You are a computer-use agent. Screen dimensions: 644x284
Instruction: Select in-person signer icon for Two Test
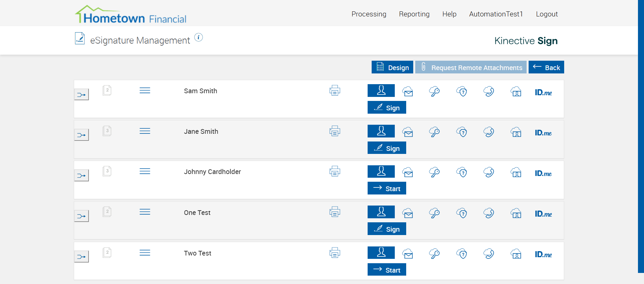click(381, 252)
